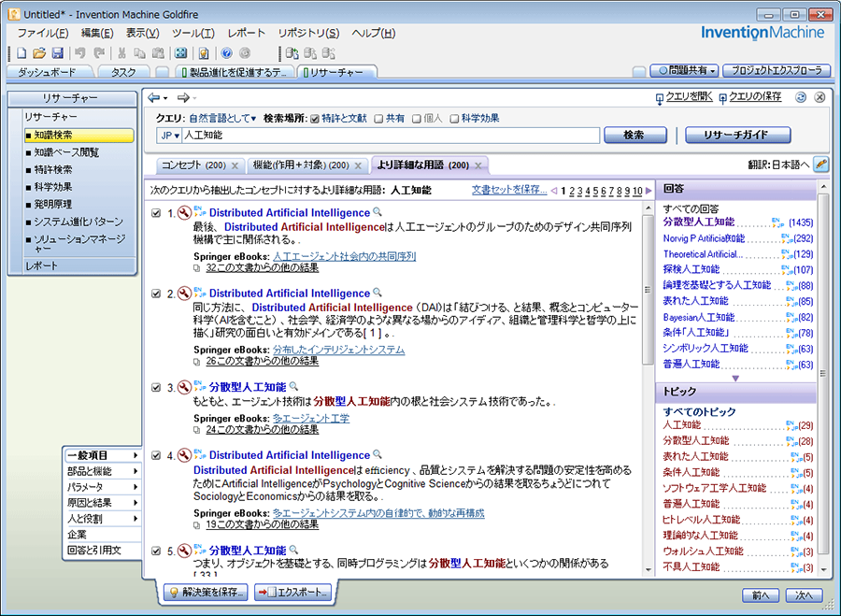Click the 解決策を保存 button

(206, 592)
